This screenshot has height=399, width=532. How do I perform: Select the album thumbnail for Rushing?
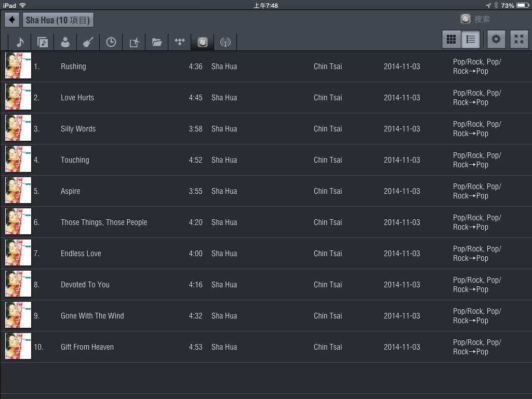pos(18,66)
